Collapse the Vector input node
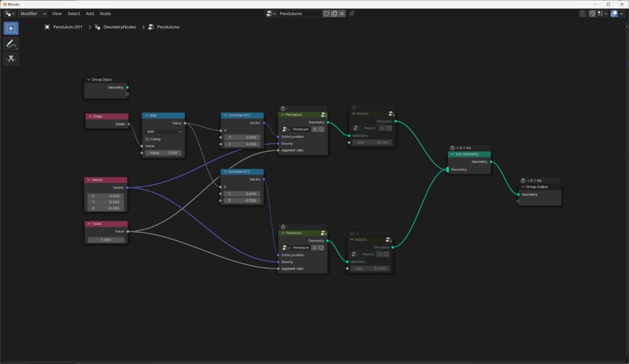The width and height of the screenshot is (629, 364). click(x=89, y=180)
